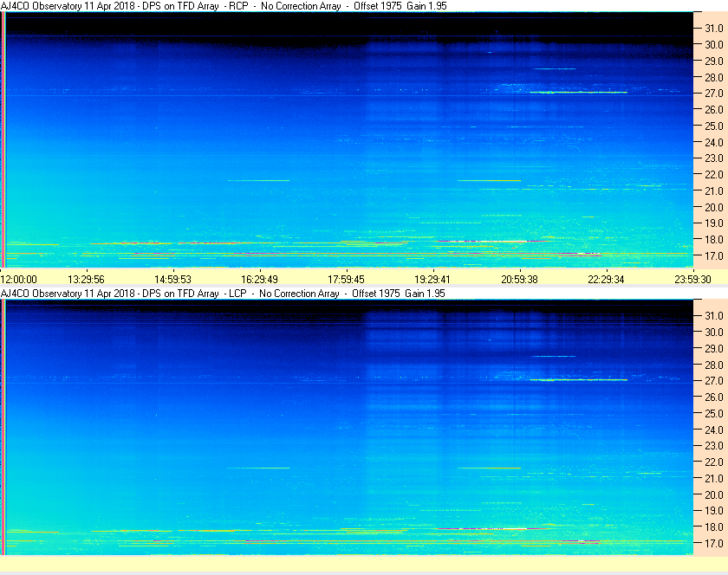The image size is (728, 575).
Task: Select 22.0 frequency label in RCP panel
Action: click(x=714, y=175)
